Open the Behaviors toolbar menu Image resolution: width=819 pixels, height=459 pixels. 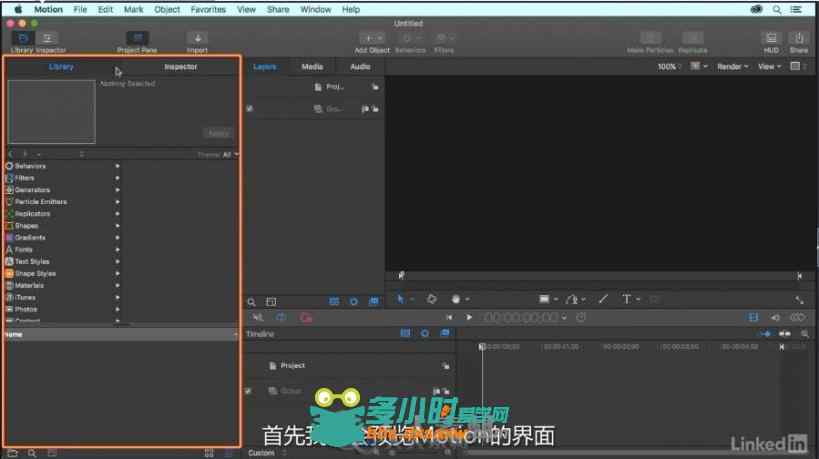[411, 38]
